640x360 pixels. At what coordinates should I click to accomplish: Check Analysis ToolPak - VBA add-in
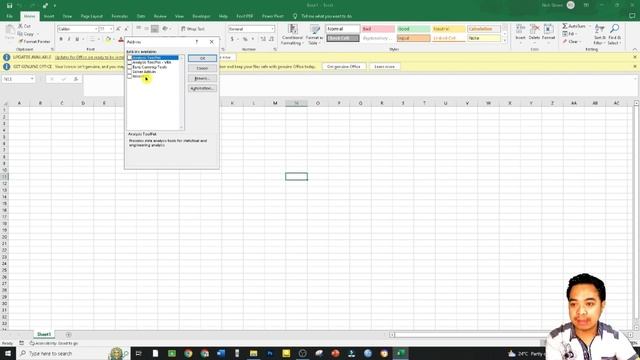coord(130,62)
